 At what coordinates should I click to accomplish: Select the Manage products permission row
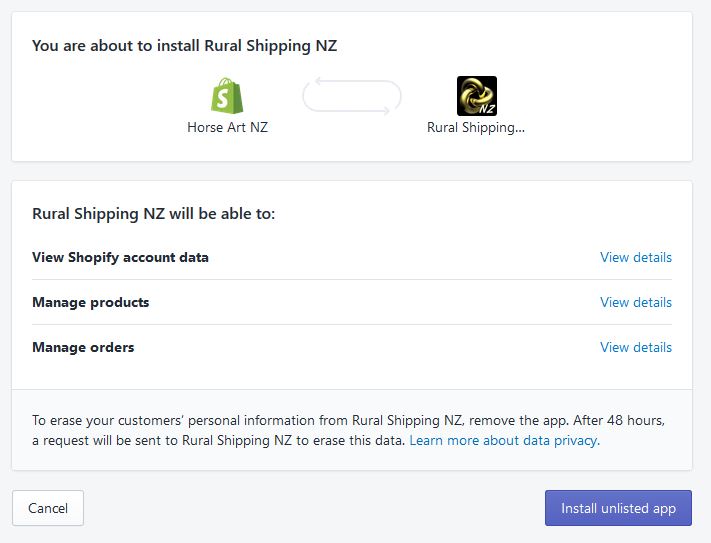90,302
